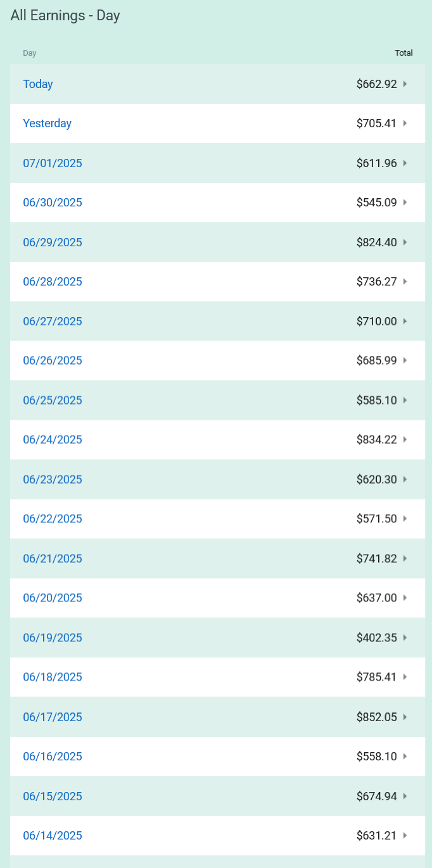
Task: Click the Day column header
Action: (30, 53)
